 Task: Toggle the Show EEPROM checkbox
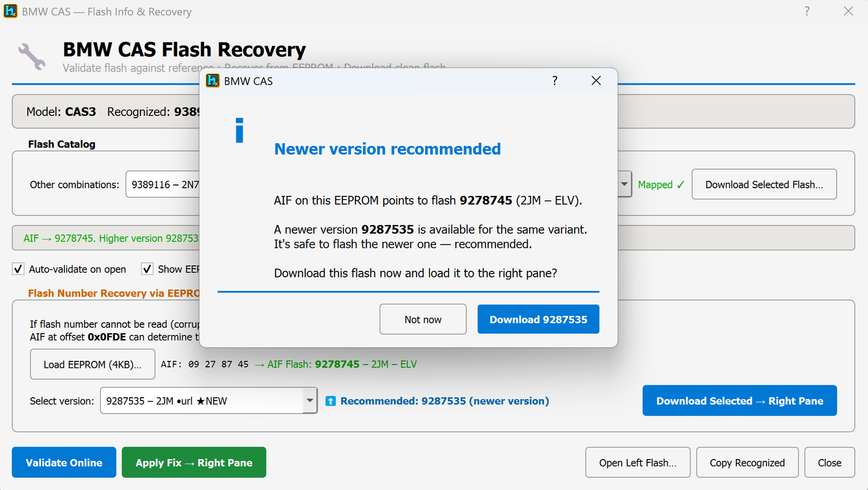point(147,269)
